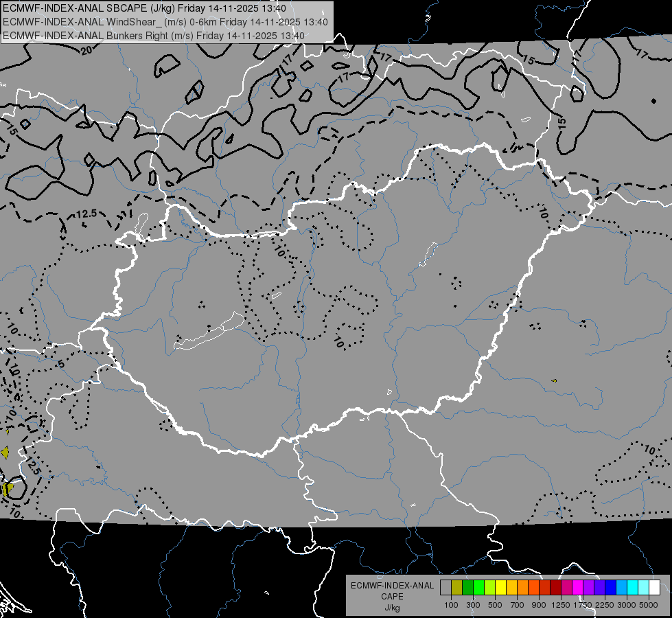This screenshot has width=672, height=618.
Task: Click the Lake Balaton outline on the map
Action: 209,332
